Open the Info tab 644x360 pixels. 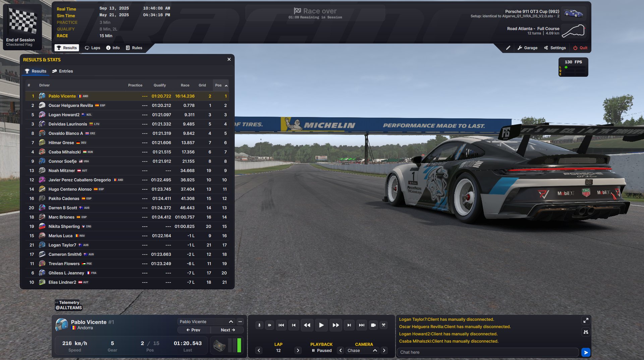(113, 48)
